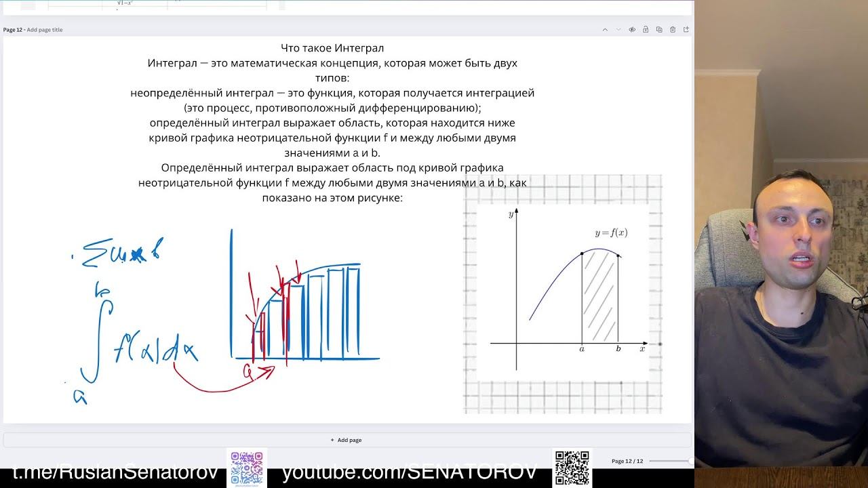The width and height of the screenshot is (868, 488).
Task: Select the blue hand-drawn rectangles sketch
Action: (305, 295)
